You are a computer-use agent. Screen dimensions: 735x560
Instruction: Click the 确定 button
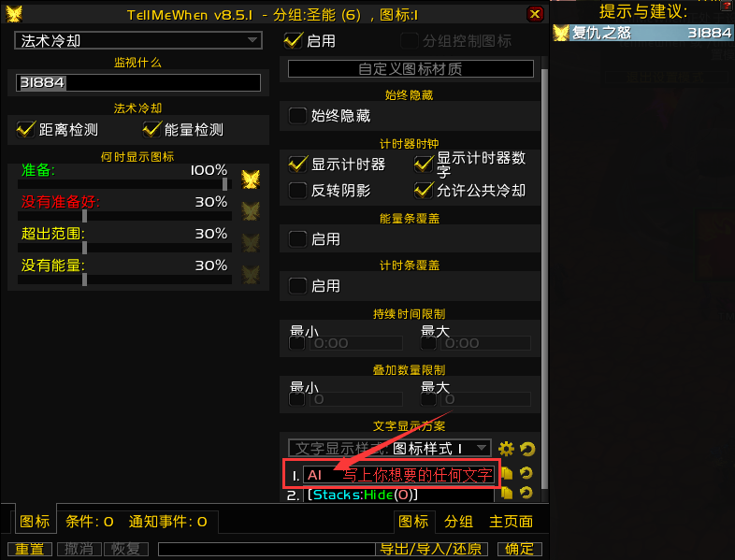coord(519,549)
